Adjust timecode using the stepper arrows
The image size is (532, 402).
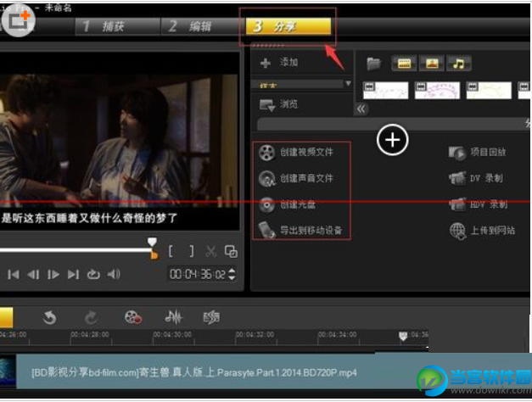point(232,274)
